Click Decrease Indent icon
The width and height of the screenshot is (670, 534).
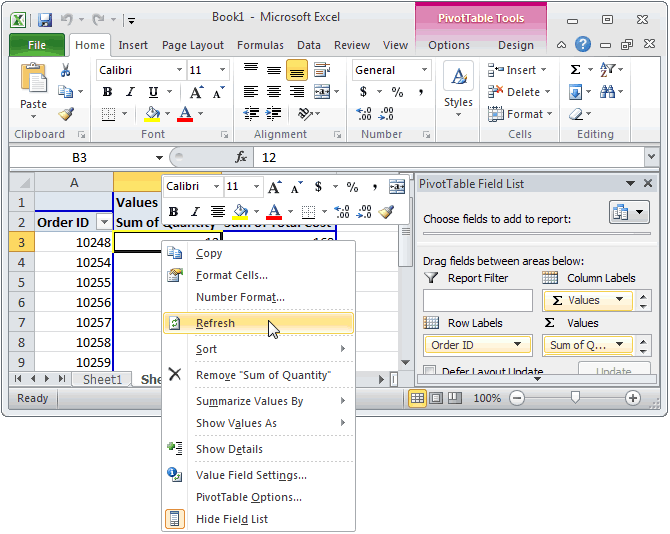point(251,114)
